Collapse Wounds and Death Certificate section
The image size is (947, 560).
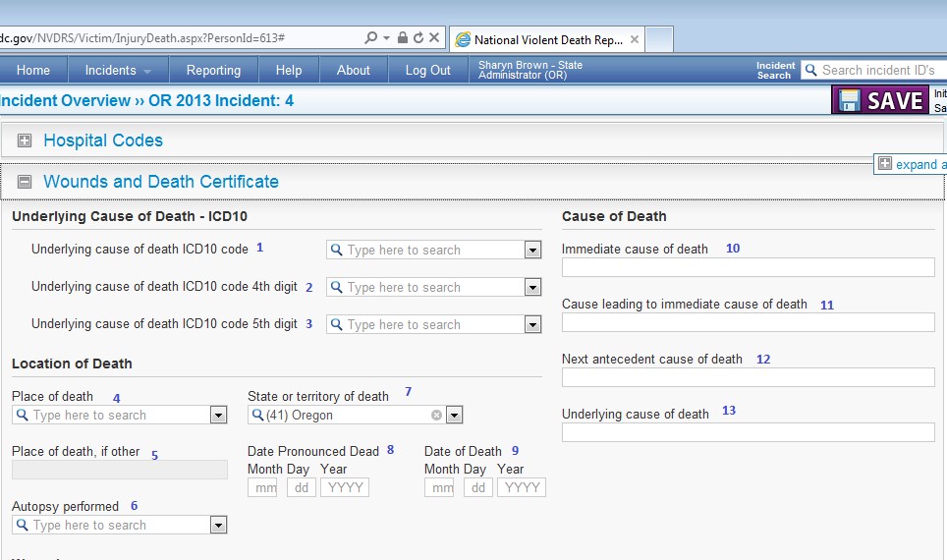pos(25,182)
